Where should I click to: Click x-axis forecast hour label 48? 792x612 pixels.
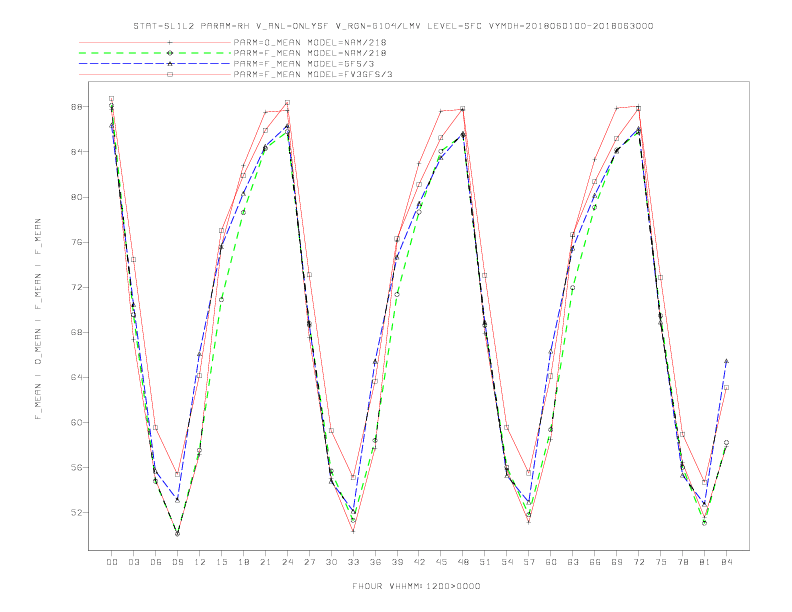tap(463, 562)
